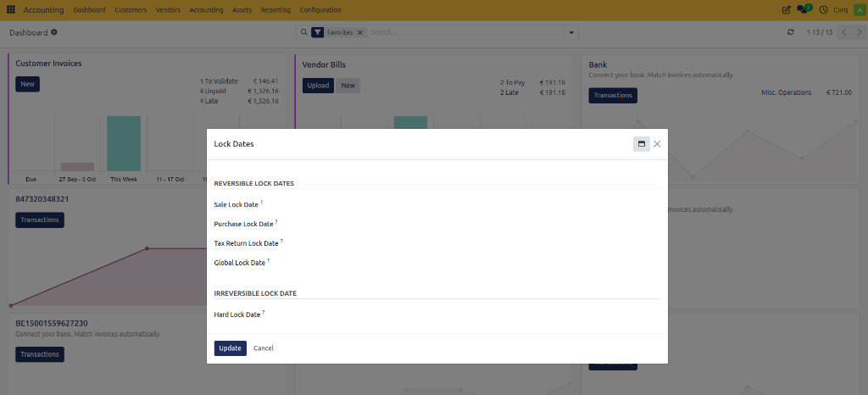Screen dimensions: 868x395
Task: Close the Lock Dates dialog with X
Action: [x=657, y=144]
